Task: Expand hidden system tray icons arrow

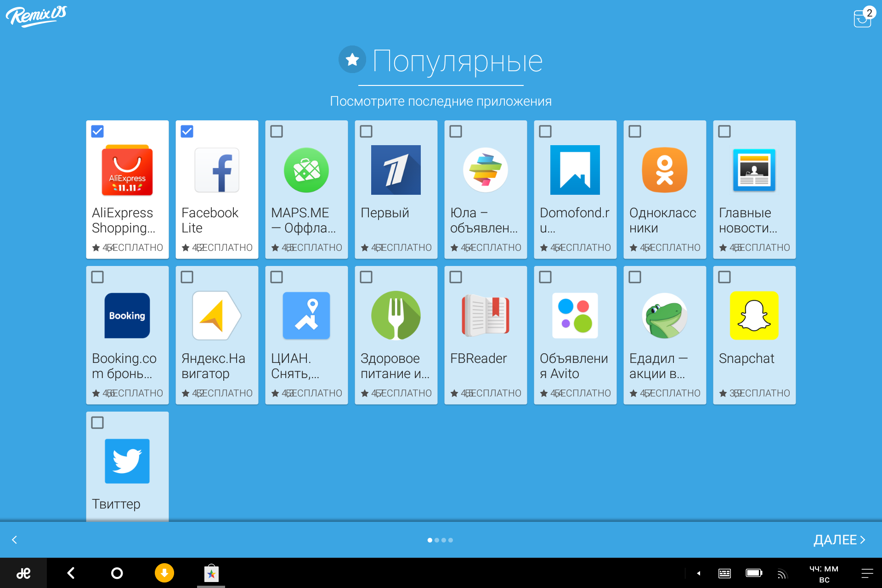Action: 699,573
